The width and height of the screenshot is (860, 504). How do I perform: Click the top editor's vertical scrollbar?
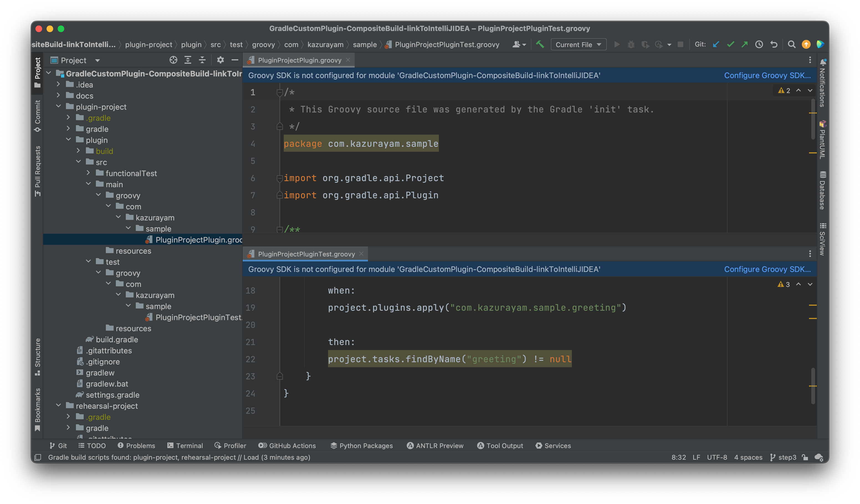point(813,119)
